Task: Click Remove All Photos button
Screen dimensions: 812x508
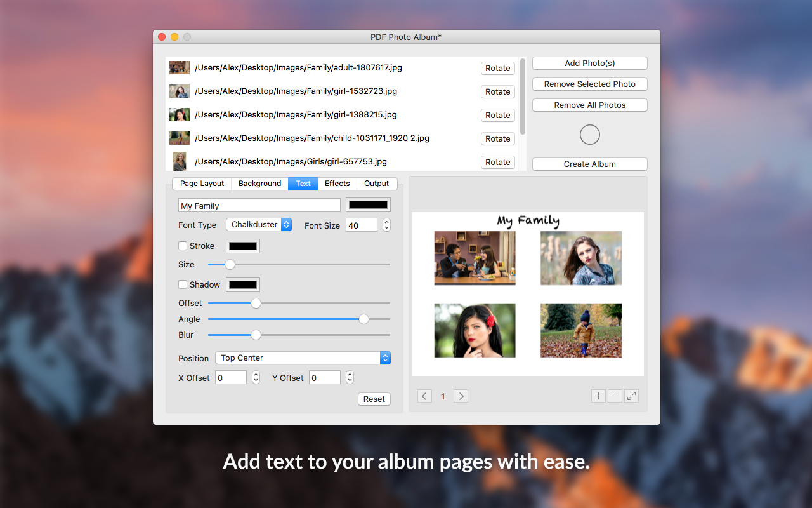Action: click(590, 105)
